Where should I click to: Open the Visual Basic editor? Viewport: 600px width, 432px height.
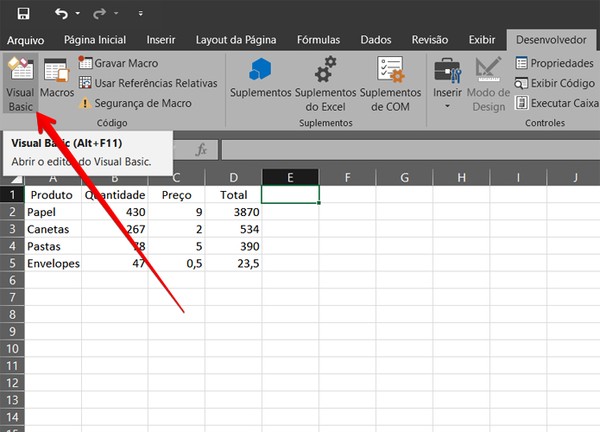[21, 83]
